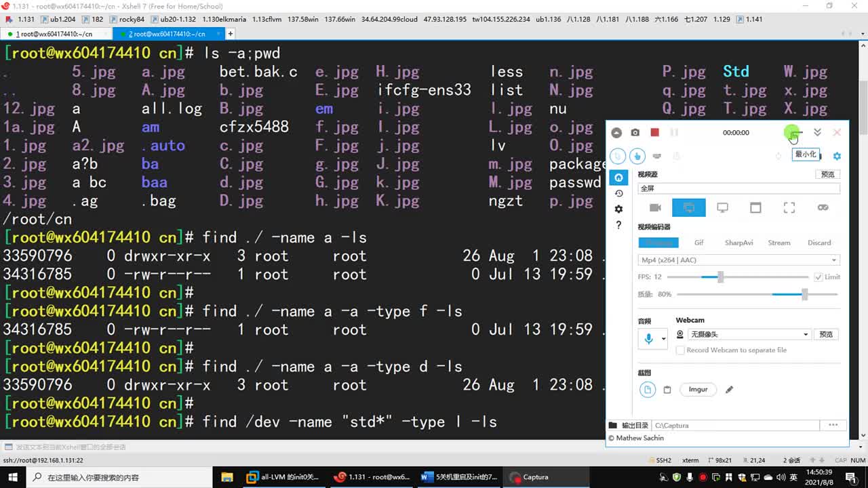The height and width of the screenshot is (488, 868).
Task: Open screenshot editor pencil icon
Action: coord(730,390)
